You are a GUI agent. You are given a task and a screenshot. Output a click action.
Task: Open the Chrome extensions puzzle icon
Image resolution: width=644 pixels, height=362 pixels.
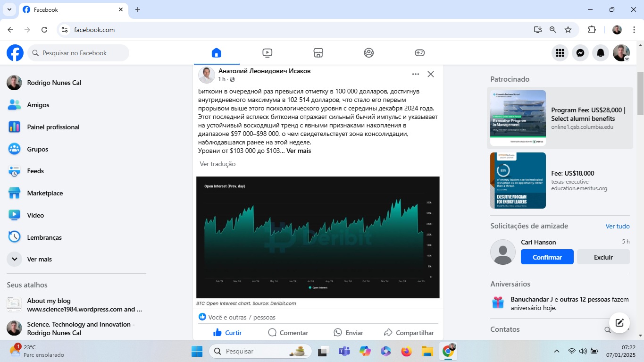pyautogui.click(x=592, y=30)
